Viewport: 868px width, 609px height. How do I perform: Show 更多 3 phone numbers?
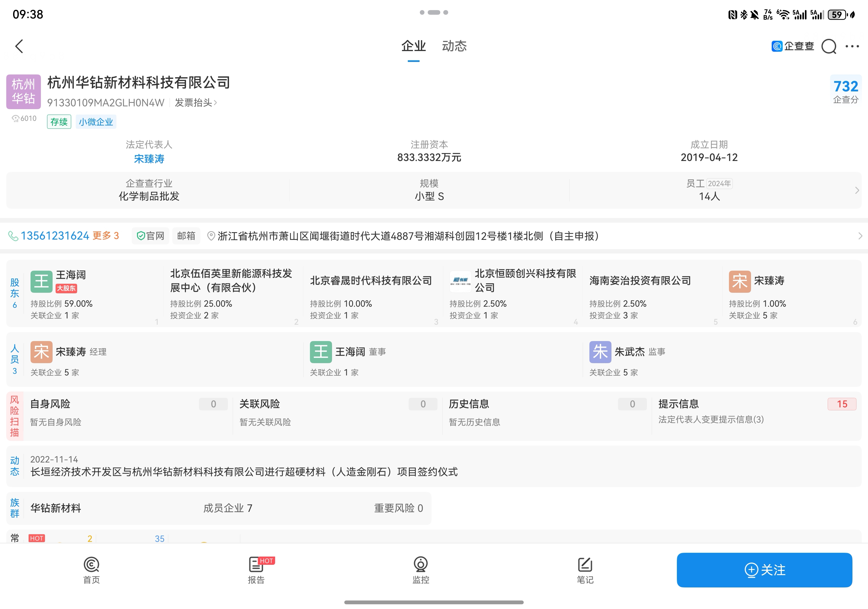click(106, 236)
